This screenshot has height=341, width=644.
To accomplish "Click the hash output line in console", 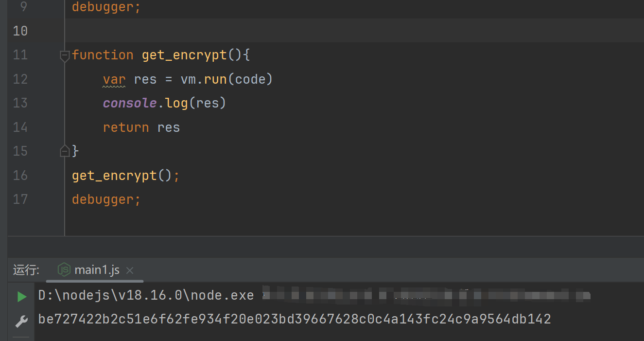I will tap(295, 319).
